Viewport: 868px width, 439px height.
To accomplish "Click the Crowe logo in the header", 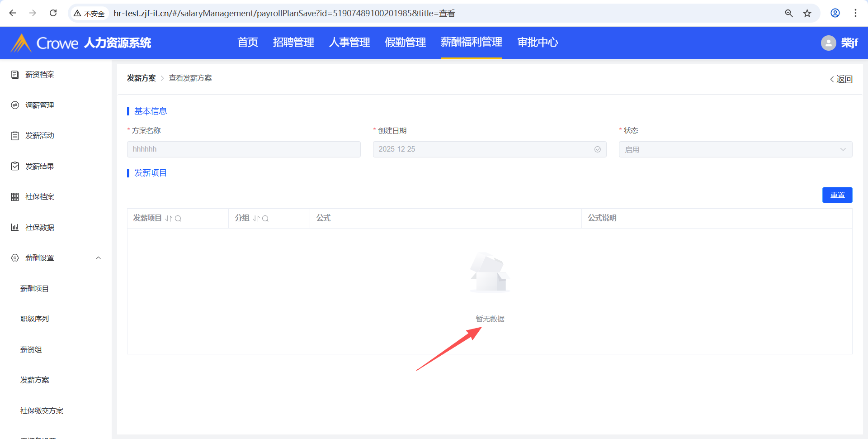I will [x=44, y=43].
